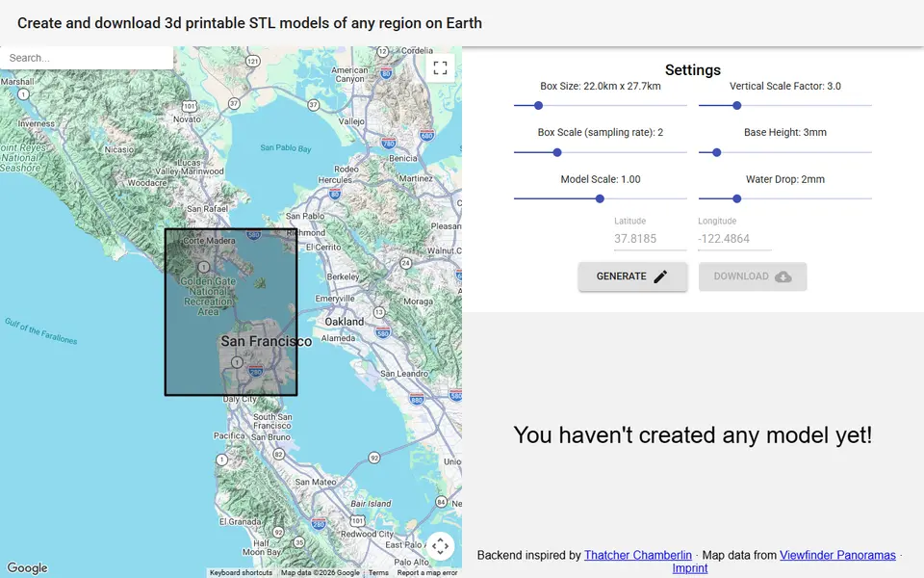Image resolution: width=924 pixels, height=578 pixels.
Task: Click the Berkeley map label
Action: [343, 276]
